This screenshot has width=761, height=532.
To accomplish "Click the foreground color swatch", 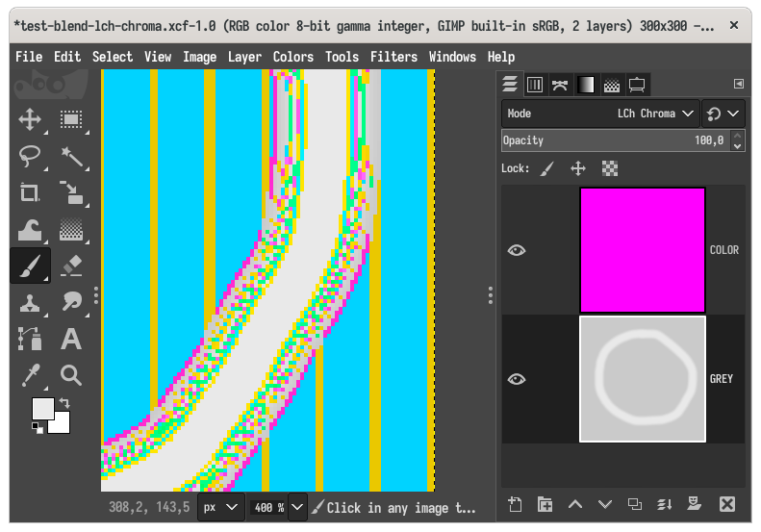I will [42, 408].
